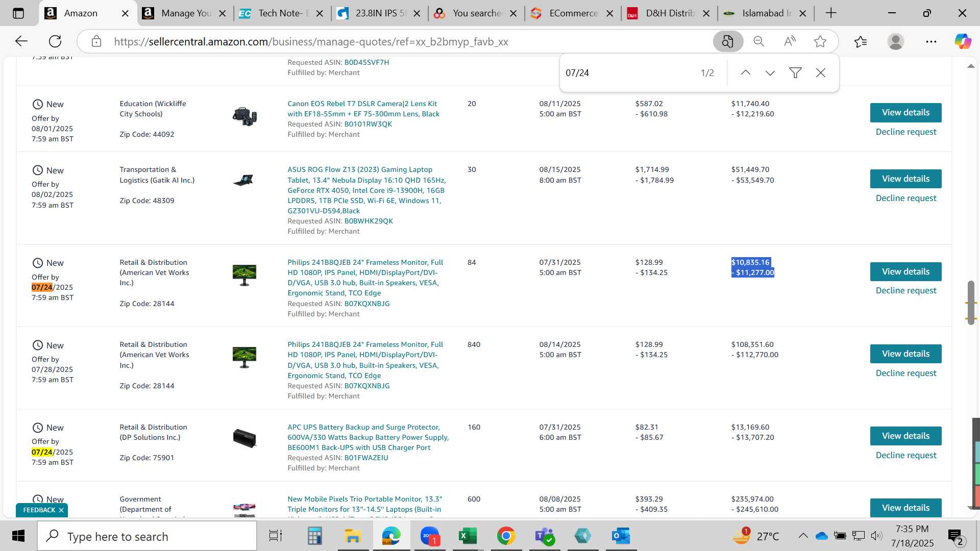980x551 pixels.
Task: Show hidden system tray icons
Action: pos(803,536)
